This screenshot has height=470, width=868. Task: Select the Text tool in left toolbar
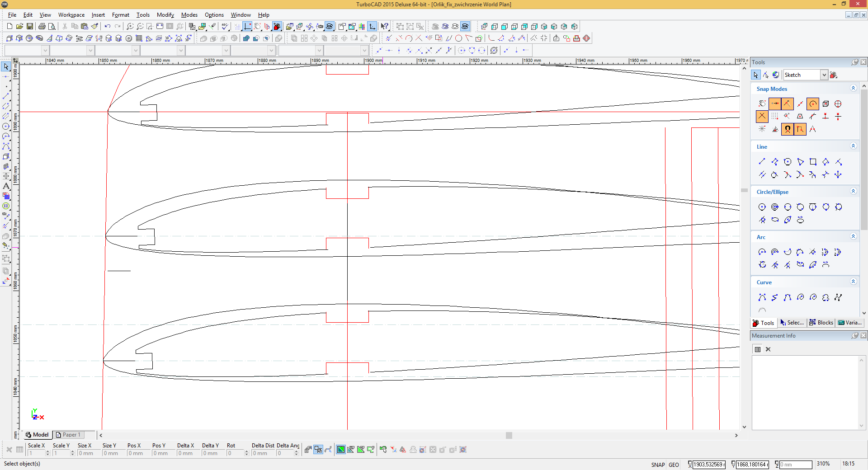pos(6,186)
